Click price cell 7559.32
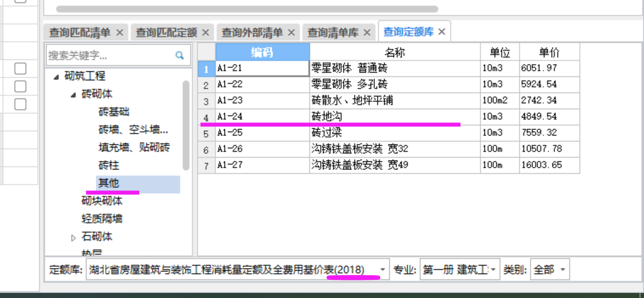 tap(549, 133)
